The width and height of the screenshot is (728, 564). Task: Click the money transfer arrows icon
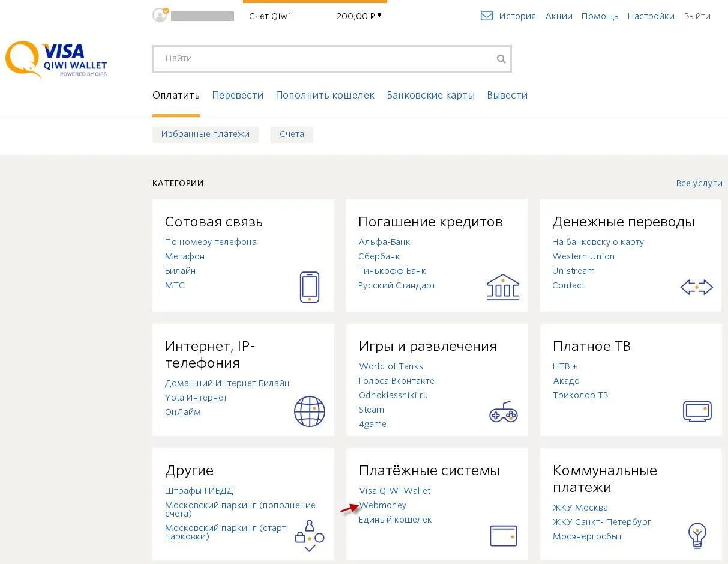tap(696, 287)
